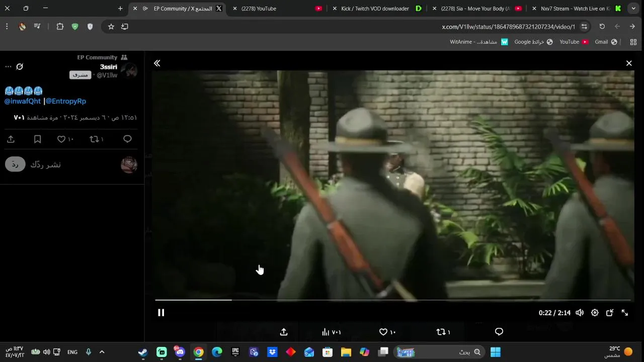Toggle picture-in-picture mode

point(610,313)
